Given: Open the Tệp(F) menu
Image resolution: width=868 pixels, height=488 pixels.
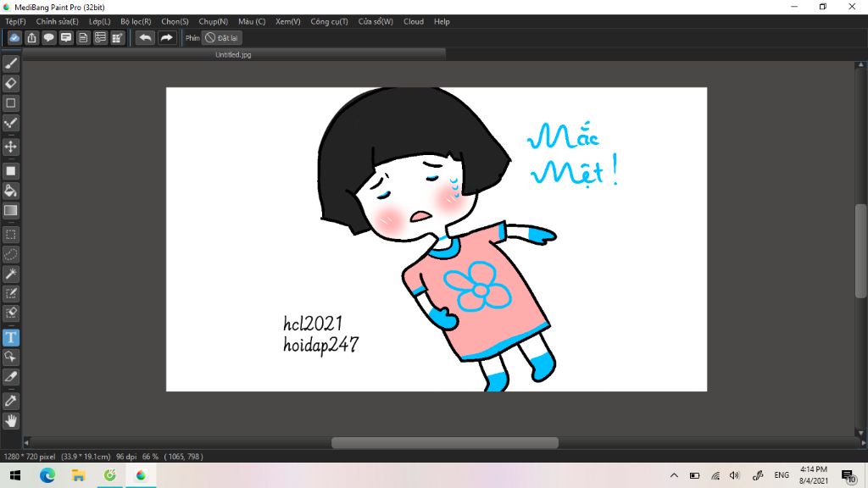Looking at the screenshot, I should (15, 21).
